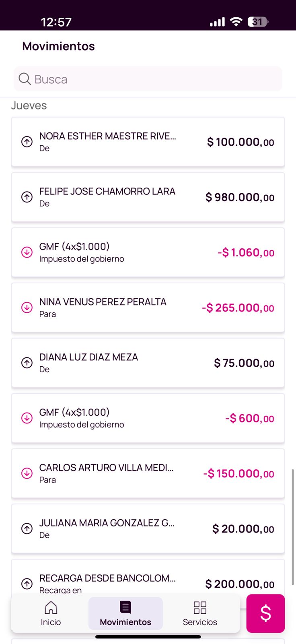Tap the Wi-Fi status icon
296x644 pixels.
coord(236,22)
